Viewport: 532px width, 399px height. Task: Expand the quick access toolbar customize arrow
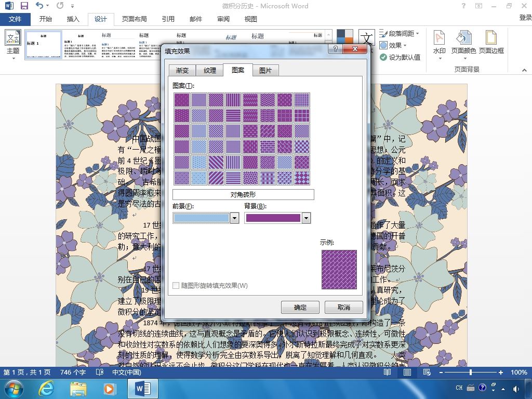[x=72, y=6]
